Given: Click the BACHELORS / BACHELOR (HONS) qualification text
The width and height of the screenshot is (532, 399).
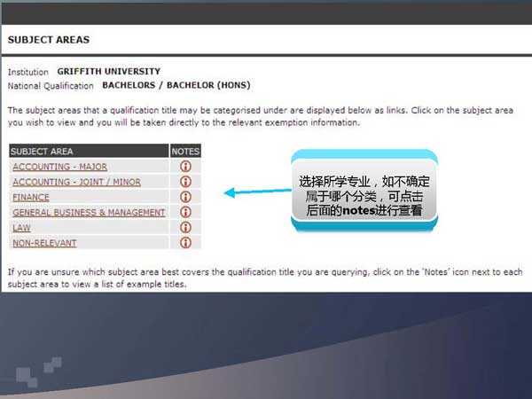Looking at the screenshot, I should click(176, 85).
